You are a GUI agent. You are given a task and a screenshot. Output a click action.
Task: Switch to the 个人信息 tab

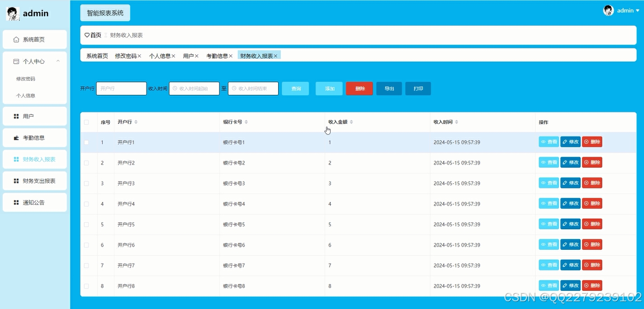coord(160,56)
